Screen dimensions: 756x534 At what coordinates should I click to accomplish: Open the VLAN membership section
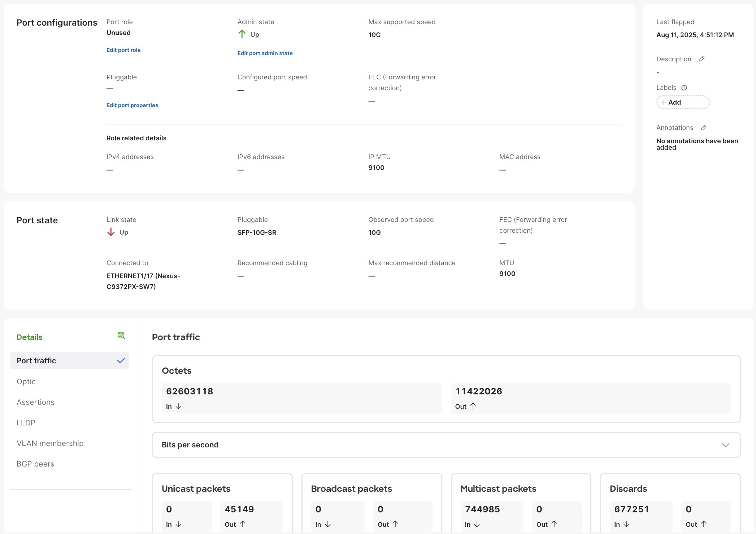pyautogui.click(x=50, y=443)
